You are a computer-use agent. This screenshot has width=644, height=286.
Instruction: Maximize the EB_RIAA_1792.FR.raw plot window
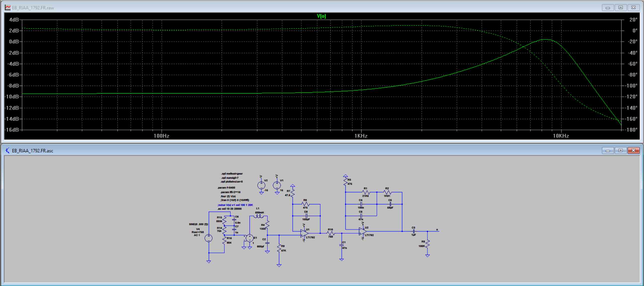click(621, 7)
